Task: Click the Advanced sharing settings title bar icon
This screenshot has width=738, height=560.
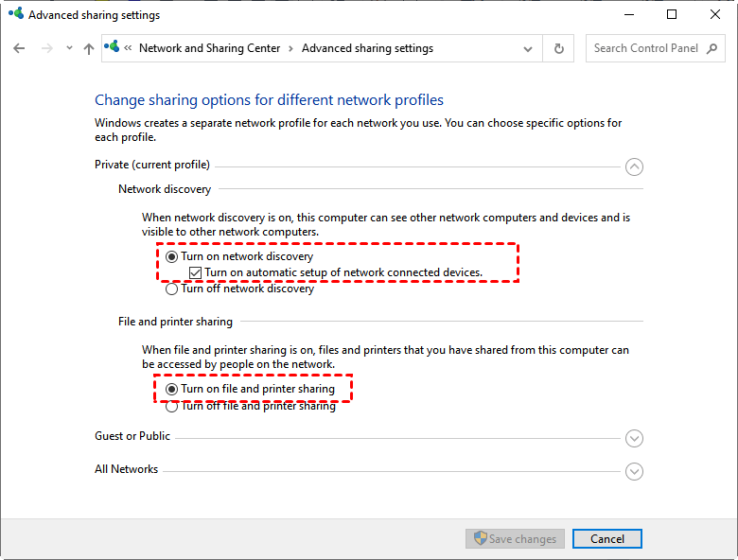Action: (x=16, y=14)
